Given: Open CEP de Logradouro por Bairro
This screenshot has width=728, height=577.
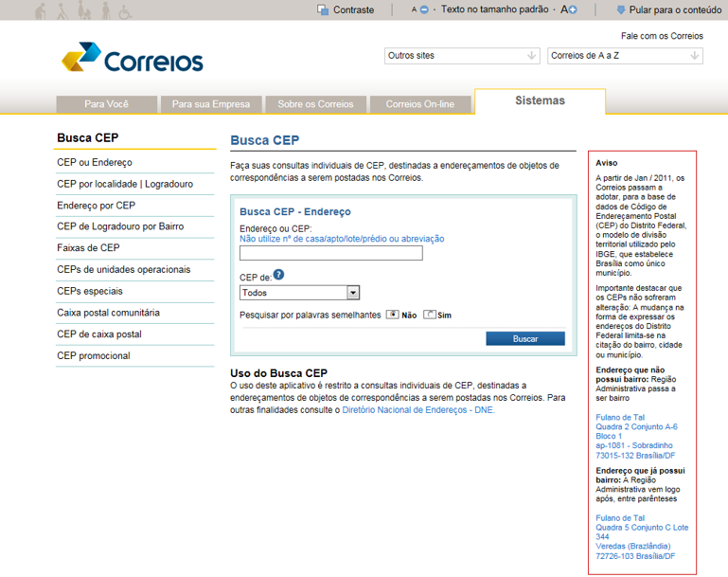Looking at the screenshot, I should (120, 226).
